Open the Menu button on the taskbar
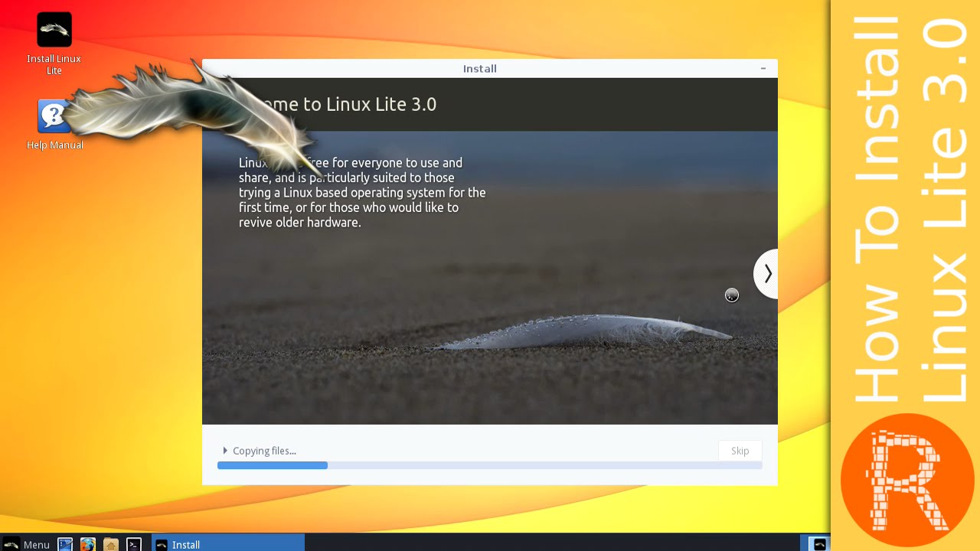The height and width of the screenshot is (551, 980). 27,544
